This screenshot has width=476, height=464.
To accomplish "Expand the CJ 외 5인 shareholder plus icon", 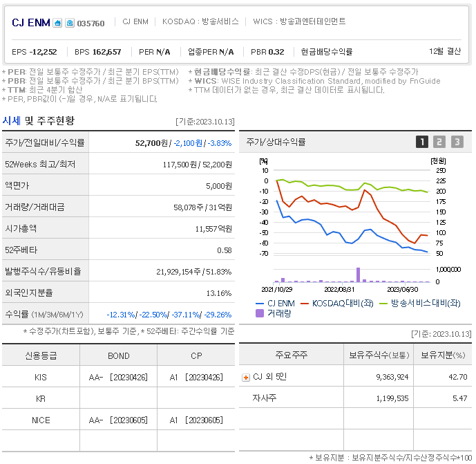I will [x=245, y=378].
